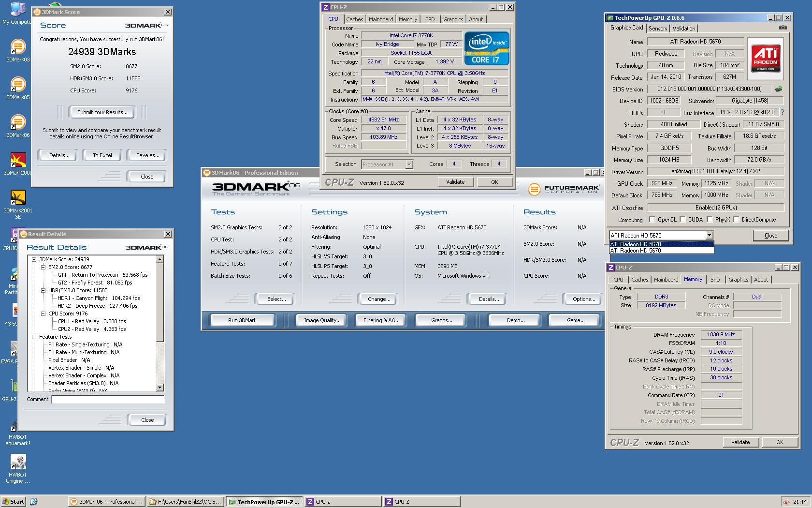Open the SPD tab in top CPU-Z
Image resolution: width=812 pixels, height=508 pixels.
click(x=430, y=19)
